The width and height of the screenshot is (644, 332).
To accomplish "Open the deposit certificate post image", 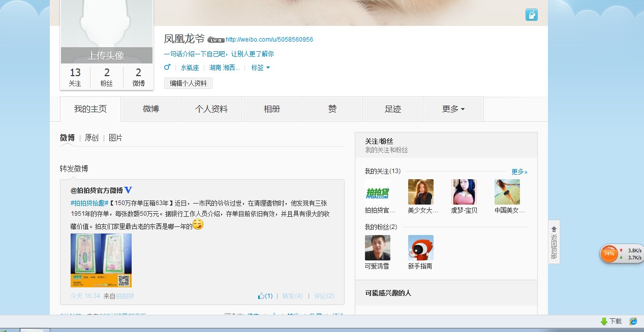I will click(x=101, y=260).
